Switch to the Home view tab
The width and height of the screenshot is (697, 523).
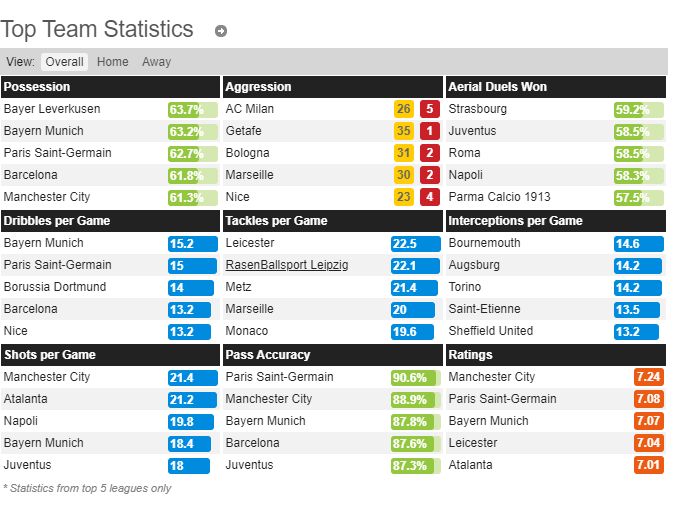[112, 62]
